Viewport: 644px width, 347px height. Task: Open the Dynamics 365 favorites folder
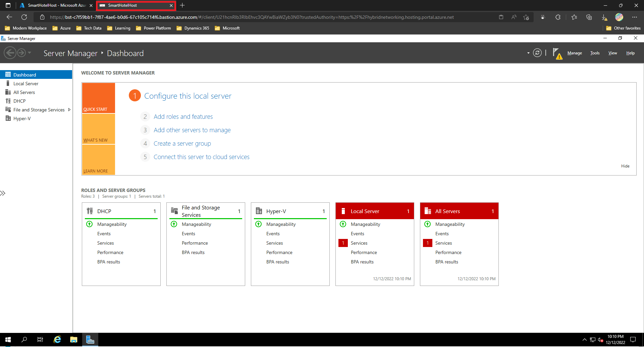(x=193, y=28)
